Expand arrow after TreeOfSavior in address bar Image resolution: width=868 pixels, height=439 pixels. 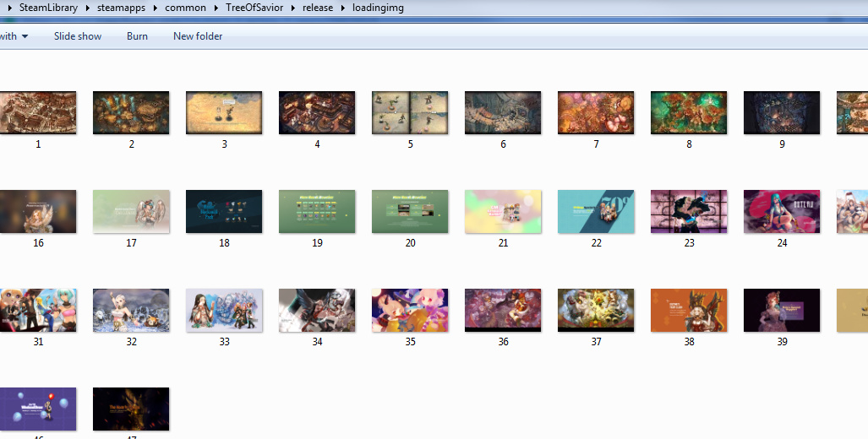coord(293,8)
